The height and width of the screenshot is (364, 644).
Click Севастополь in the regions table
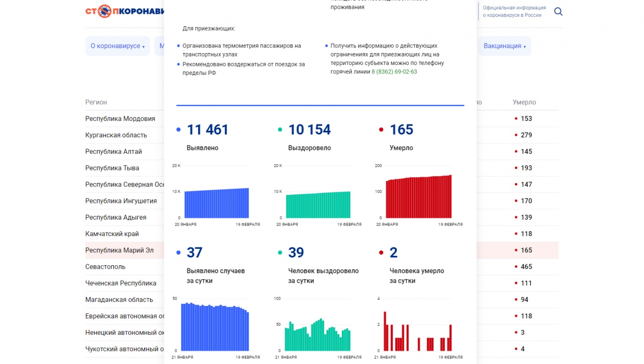[105, 267]
